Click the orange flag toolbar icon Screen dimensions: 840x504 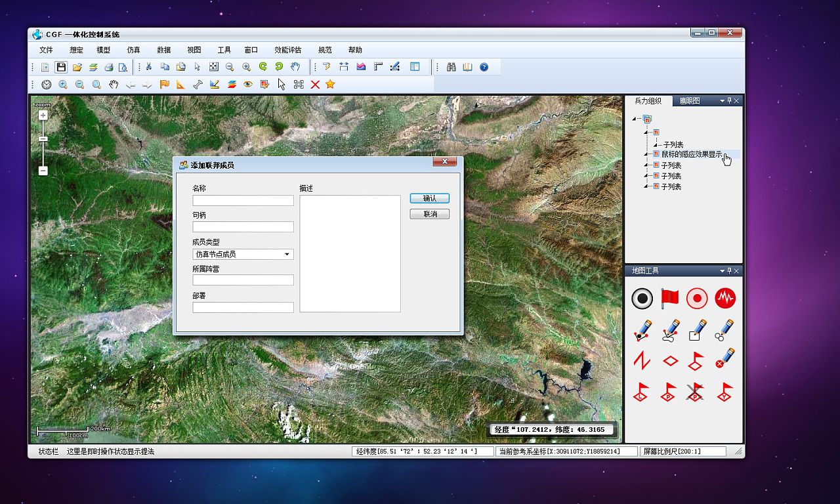point(164,84)
